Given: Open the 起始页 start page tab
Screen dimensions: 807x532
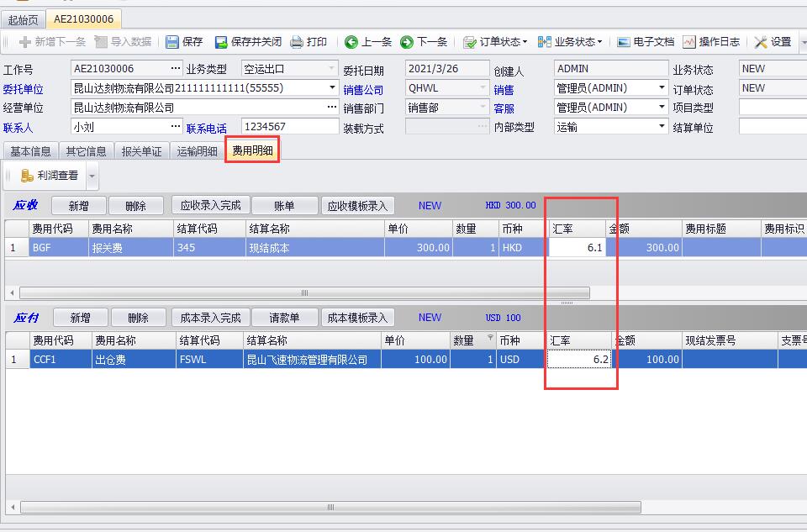Looking at the screenshot, I should click(23, 18).
